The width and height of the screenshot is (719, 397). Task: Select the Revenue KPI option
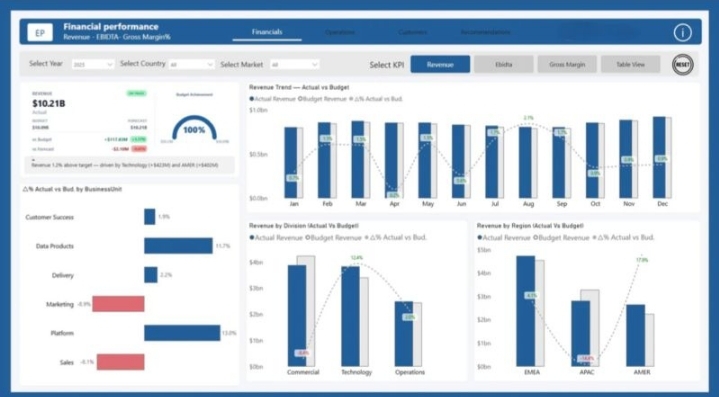tap(440, 65)
